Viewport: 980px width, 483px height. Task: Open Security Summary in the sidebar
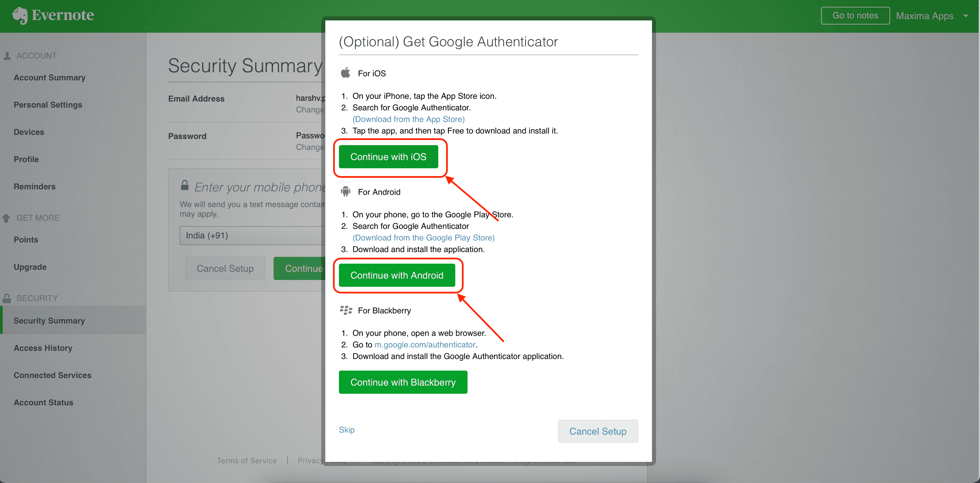(x=73, y=320)
